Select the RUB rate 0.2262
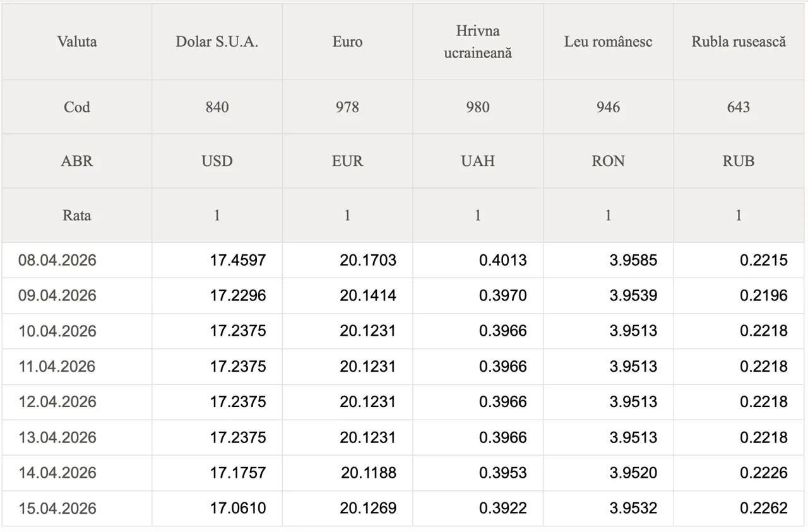The width and height of the screenshot is (808, 532). 764,509
